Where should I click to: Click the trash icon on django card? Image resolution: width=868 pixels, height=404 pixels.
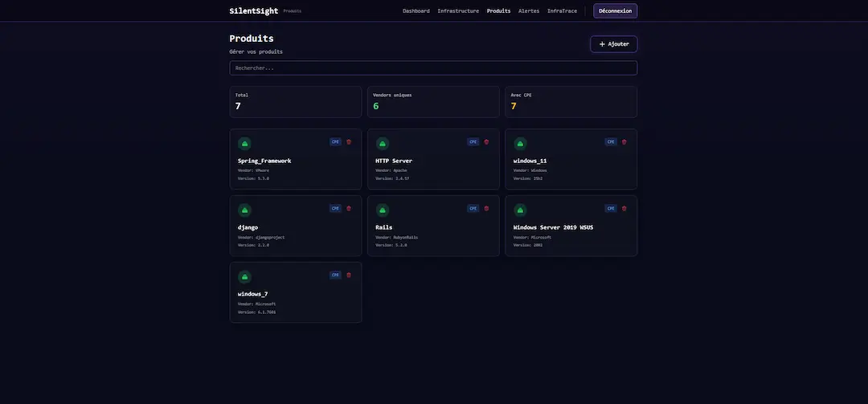coord(349,209)
